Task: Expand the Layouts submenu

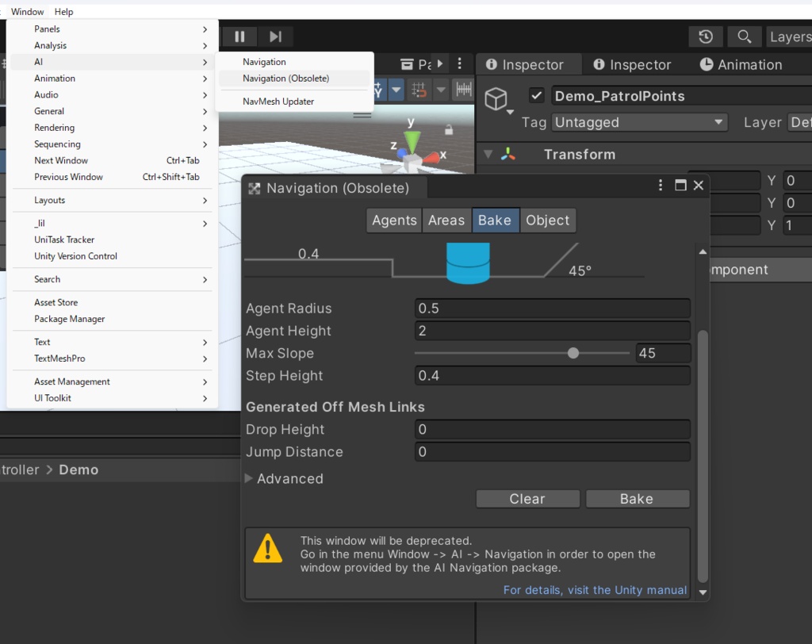Action: tap(112, 200)
